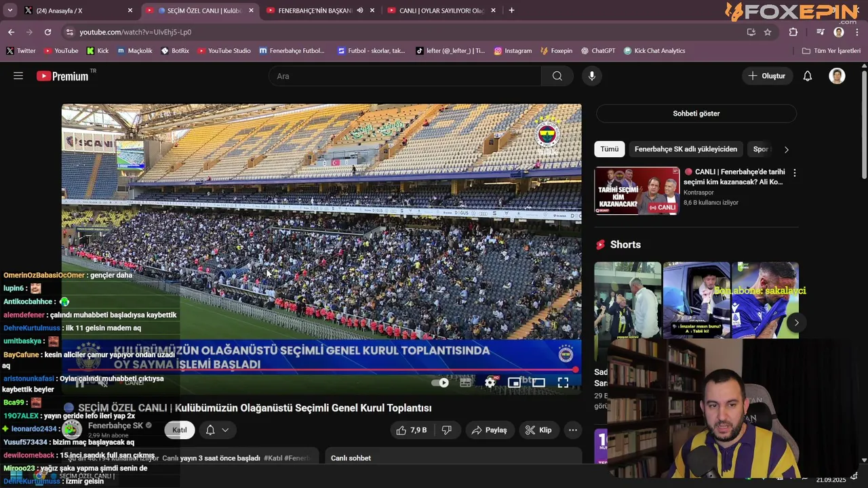Close the (24) Anasayfa / X tab
The height and width of the screenshot is (488, 868).
point(130,10)
